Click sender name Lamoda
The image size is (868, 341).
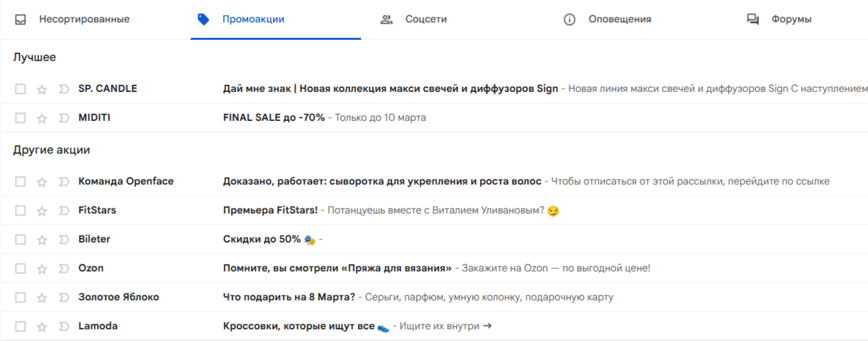(98, 326)
